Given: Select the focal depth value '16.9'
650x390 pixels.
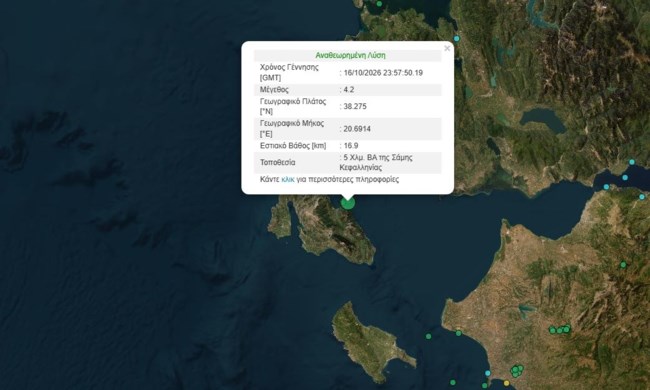Looking at the screenshot, I should (351, 146).
